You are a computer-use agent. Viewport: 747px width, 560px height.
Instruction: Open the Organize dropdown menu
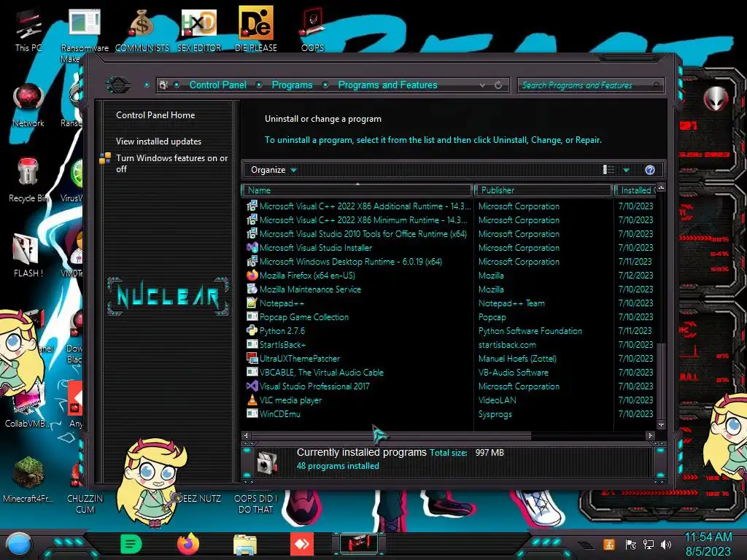274,170
